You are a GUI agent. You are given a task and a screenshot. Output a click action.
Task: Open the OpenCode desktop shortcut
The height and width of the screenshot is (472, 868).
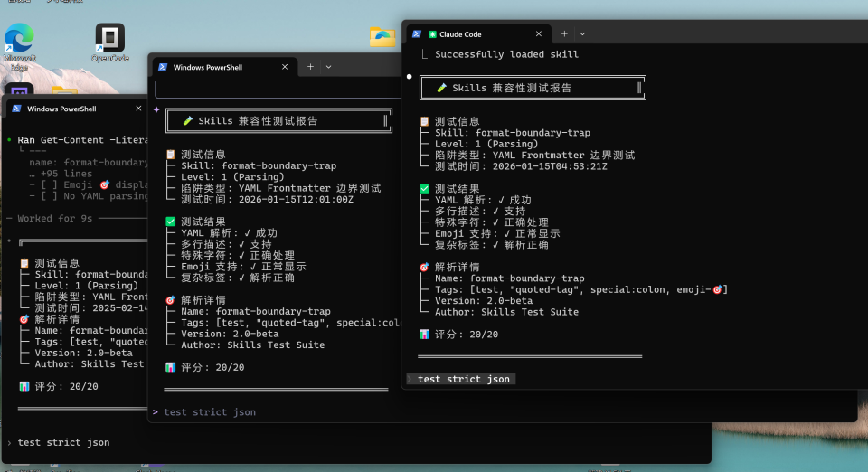click(x=109, y=42)
